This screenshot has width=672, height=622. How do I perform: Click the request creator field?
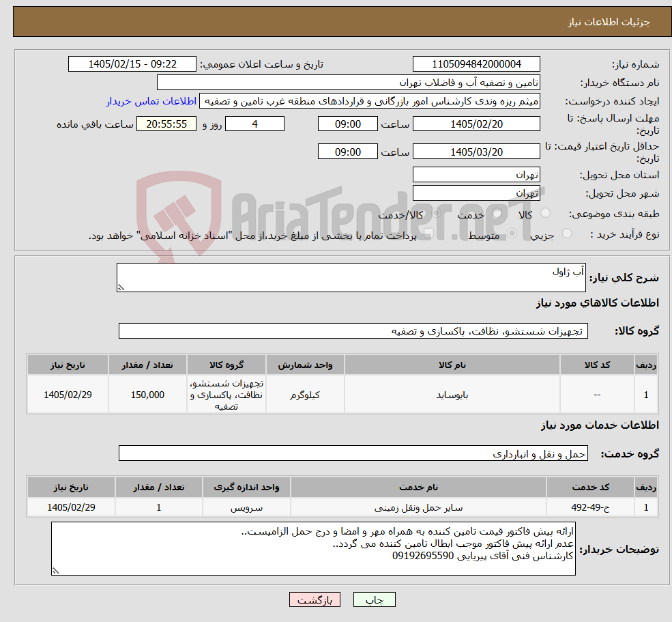[369, 101]
